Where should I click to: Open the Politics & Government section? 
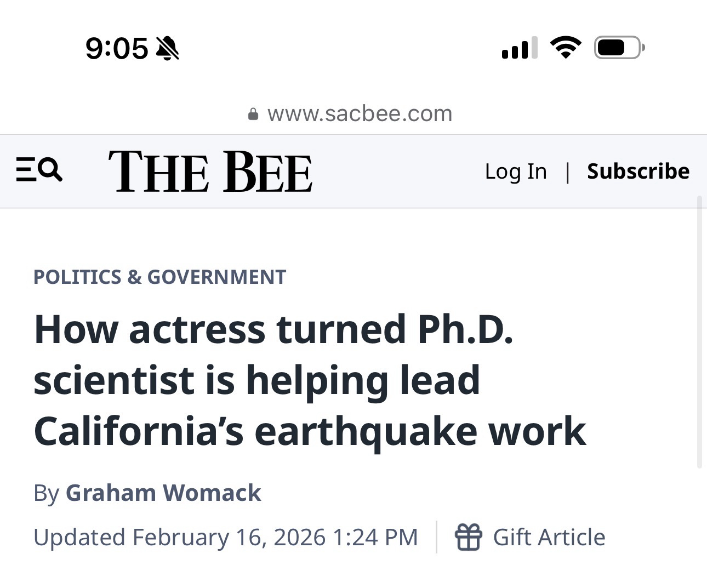(159, 277)
